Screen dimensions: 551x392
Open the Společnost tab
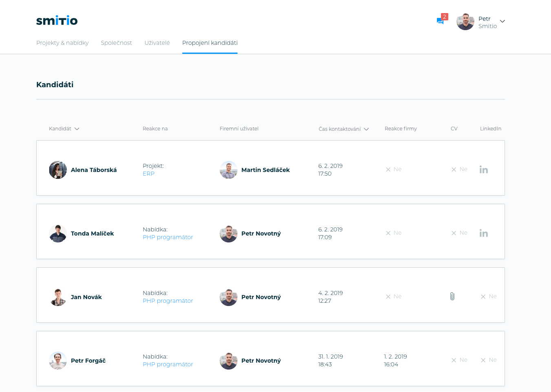(116, 43)
